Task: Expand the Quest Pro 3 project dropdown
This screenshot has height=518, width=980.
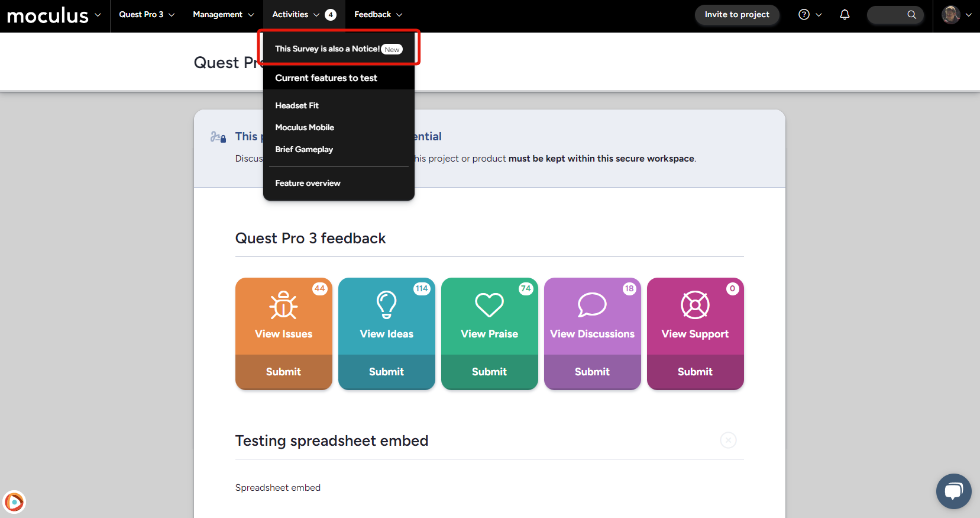Action: tap(147, 15)
